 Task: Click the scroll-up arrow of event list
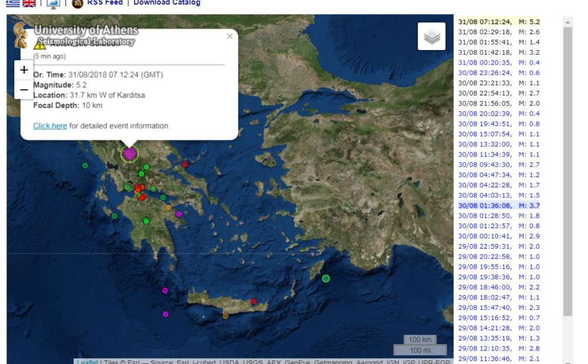click(567, 22)
